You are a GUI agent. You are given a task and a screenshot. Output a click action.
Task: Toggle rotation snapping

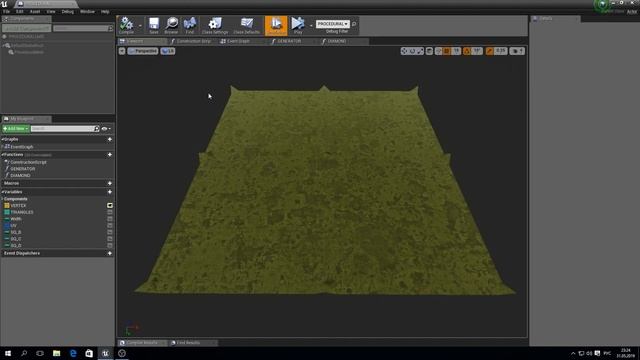click(467, 51)
